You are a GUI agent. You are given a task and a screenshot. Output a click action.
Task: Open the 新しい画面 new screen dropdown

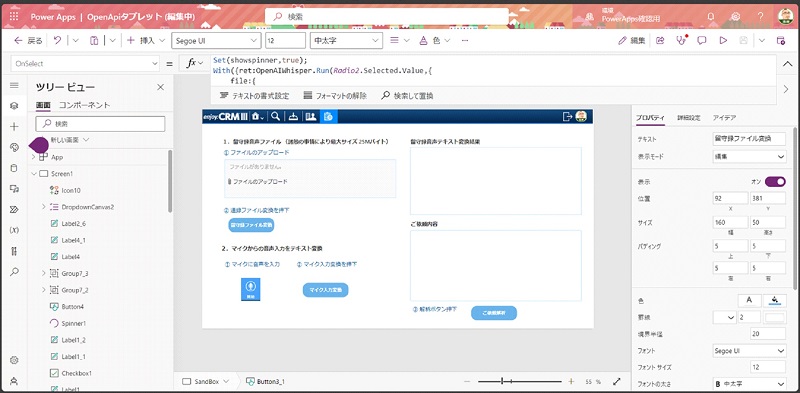click(x=70, y=140)
